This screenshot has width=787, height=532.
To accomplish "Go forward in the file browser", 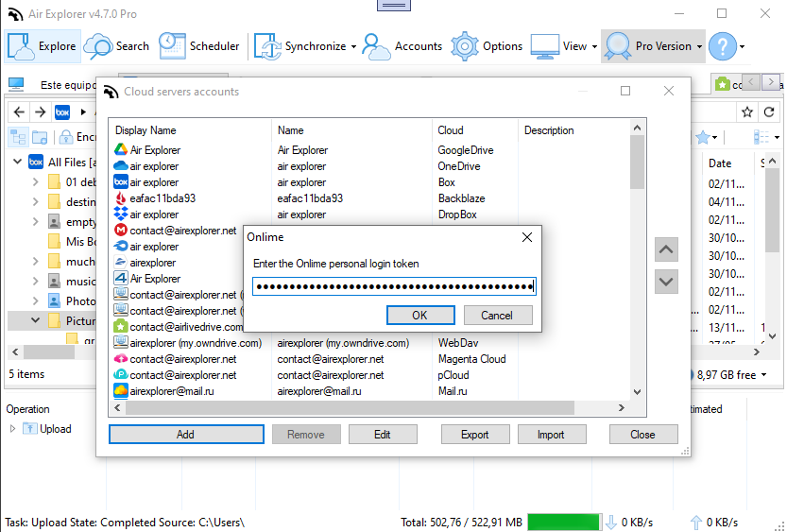I will [40, 112].
